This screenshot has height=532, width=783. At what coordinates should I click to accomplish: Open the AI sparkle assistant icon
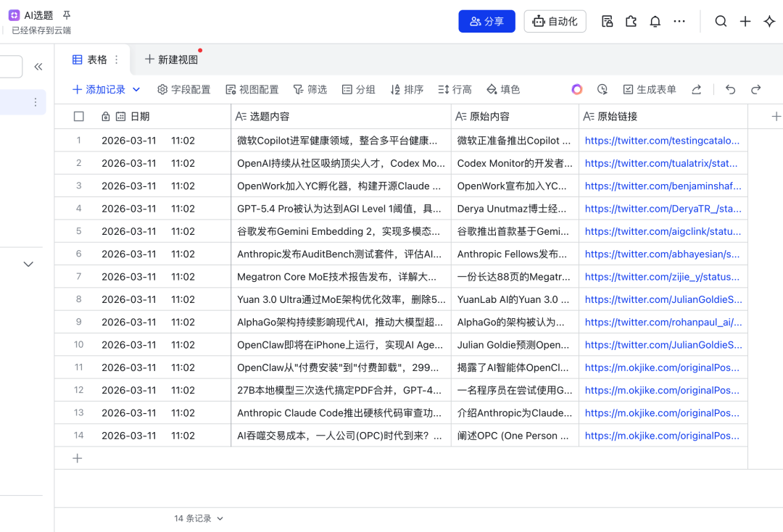(x=770, y=21)
